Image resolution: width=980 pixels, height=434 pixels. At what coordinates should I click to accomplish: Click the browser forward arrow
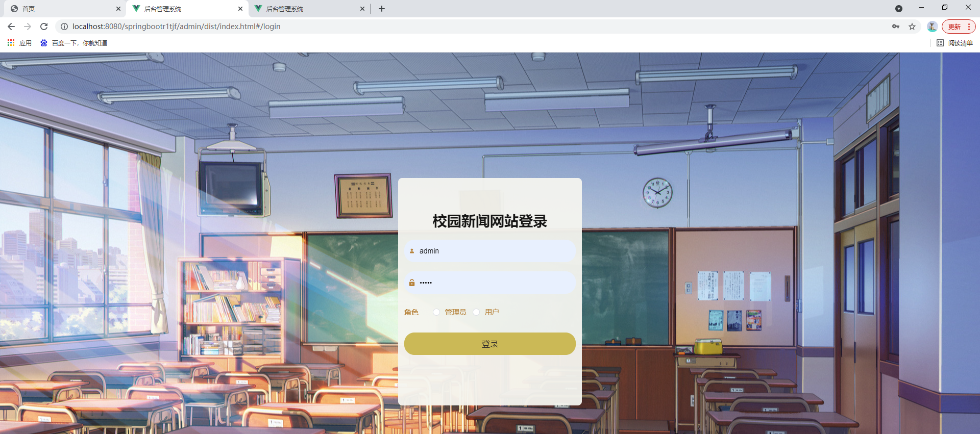click(x=28, y=27)
